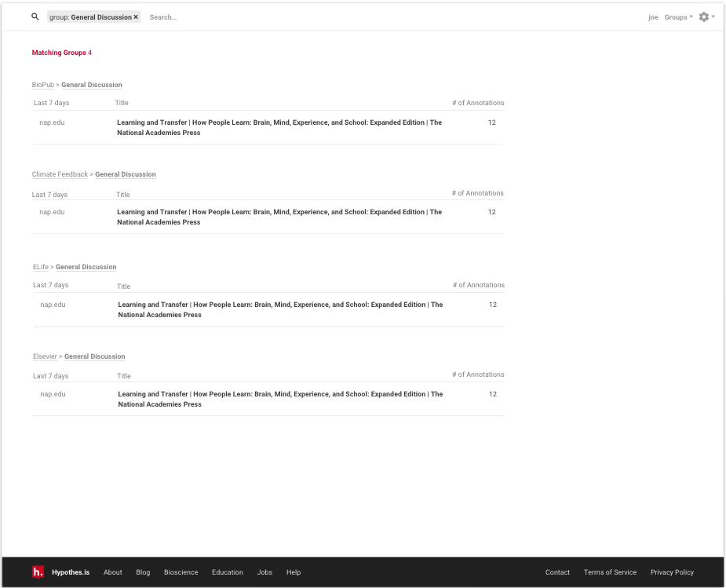Viewport: 726px width, 588px height.
Task: Open Learning and Transfer title in Elsevier table
Action: 280,399
